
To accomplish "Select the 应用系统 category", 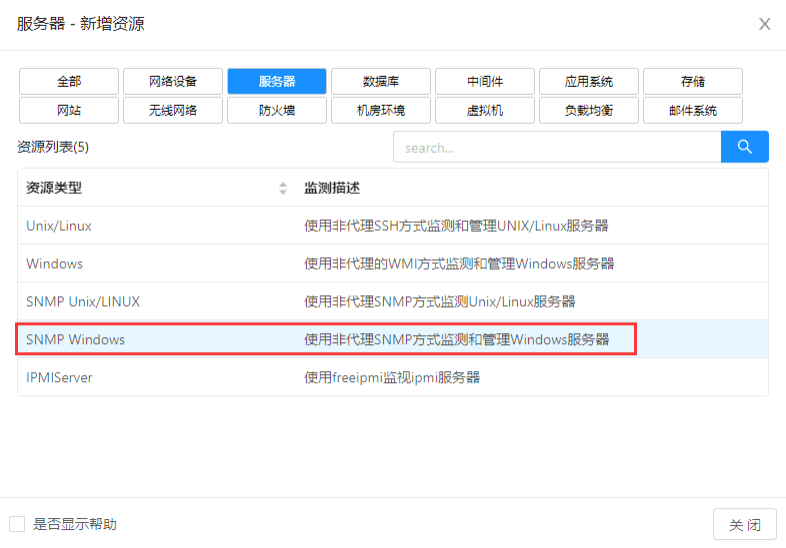I will pyautogui.click(x=589, y=81).
